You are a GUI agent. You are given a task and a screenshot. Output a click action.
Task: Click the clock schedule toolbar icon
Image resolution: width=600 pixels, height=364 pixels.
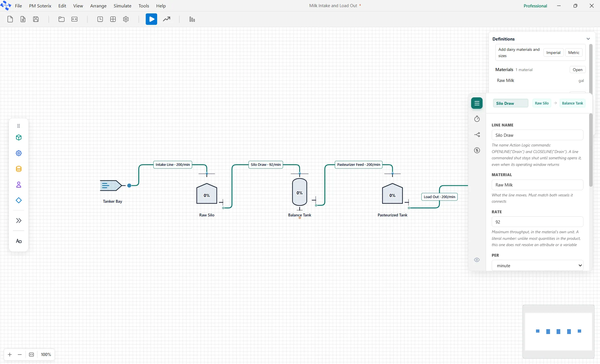[x=100, y=19]
